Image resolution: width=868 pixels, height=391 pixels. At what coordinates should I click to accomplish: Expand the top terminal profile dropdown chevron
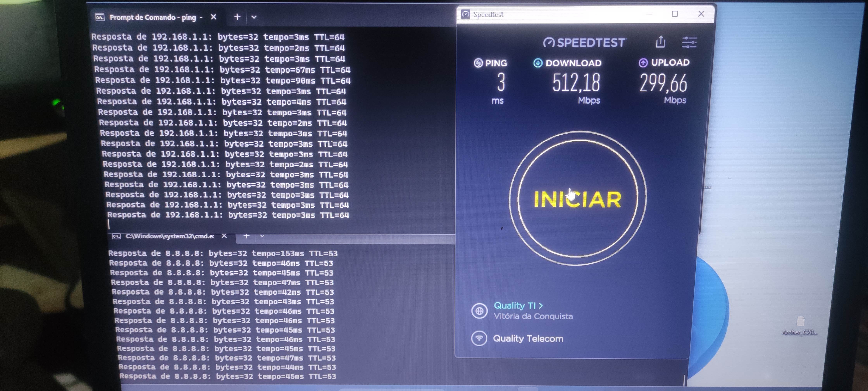coord(254,17)
